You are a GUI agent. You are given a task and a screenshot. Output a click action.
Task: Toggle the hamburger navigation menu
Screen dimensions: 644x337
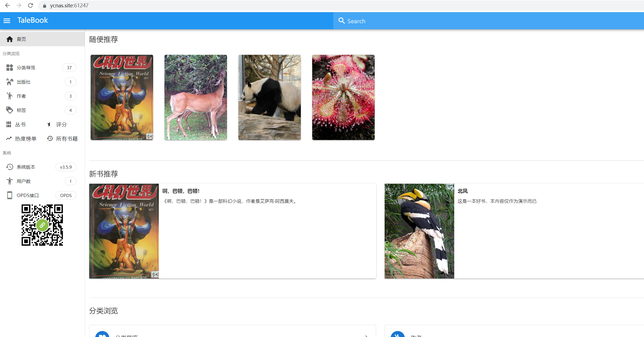pyautogui.click(x=7, y=21)
